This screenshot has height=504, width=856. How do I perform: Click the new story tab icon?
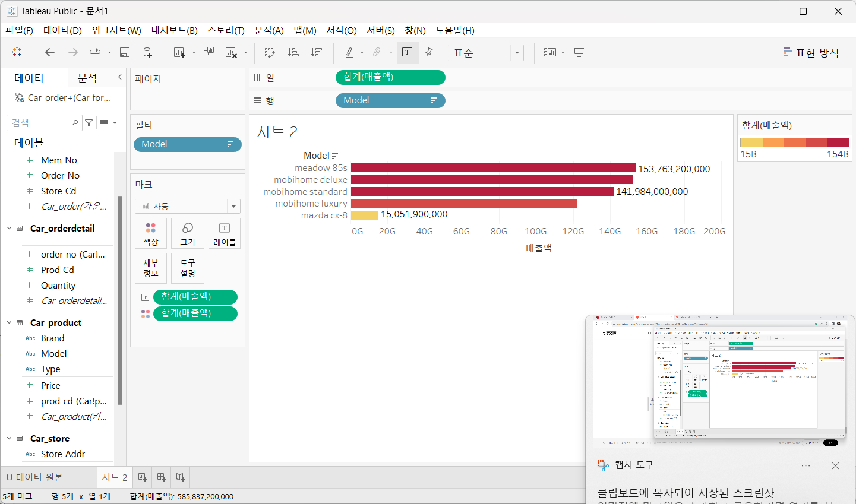pyautogui.click(x=181, y=477)
